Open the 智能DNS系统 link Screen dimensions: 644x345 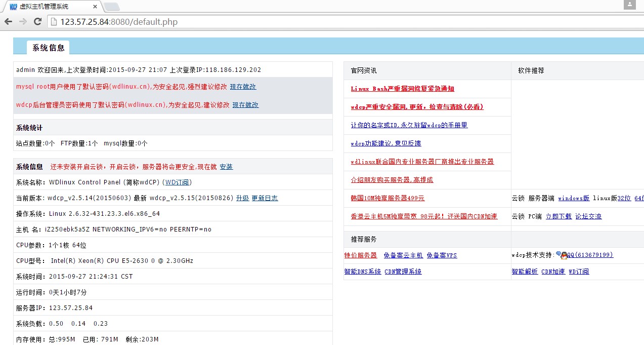[x=362, y=272]
